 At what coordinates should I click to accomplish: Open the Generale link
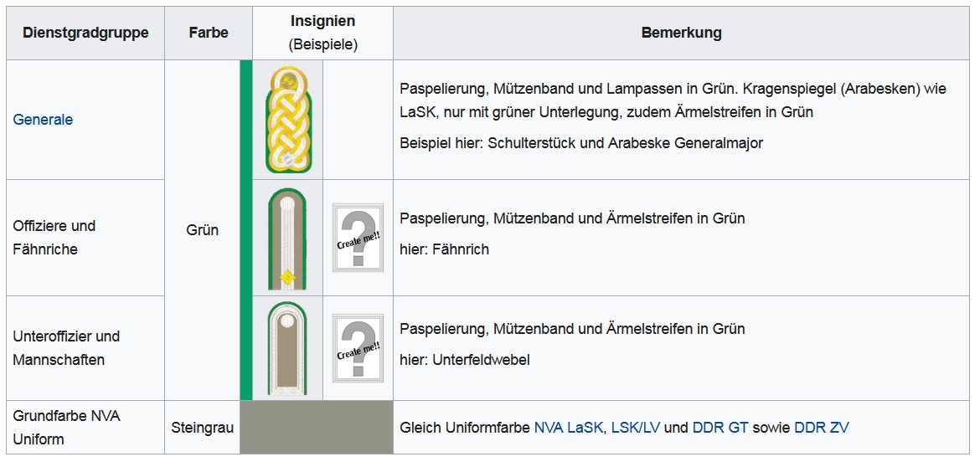pyautogui.click(x=43, y=120)
